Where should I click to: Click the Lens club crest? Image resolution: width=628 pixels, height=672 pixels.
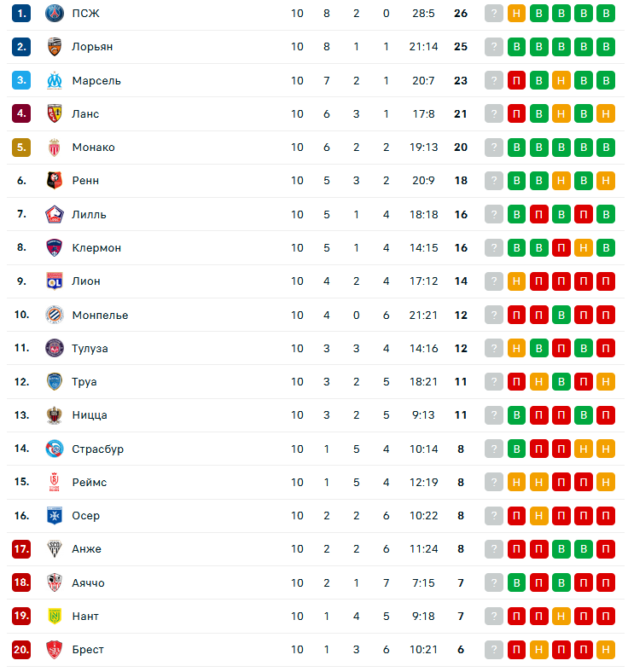pyautogui.click(x=55, y=113)
